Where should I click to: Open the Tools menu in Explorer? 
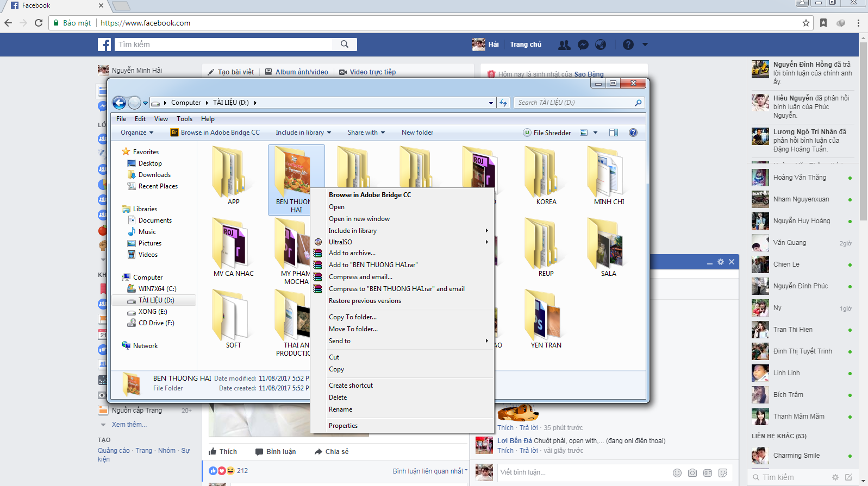[184, 119]
